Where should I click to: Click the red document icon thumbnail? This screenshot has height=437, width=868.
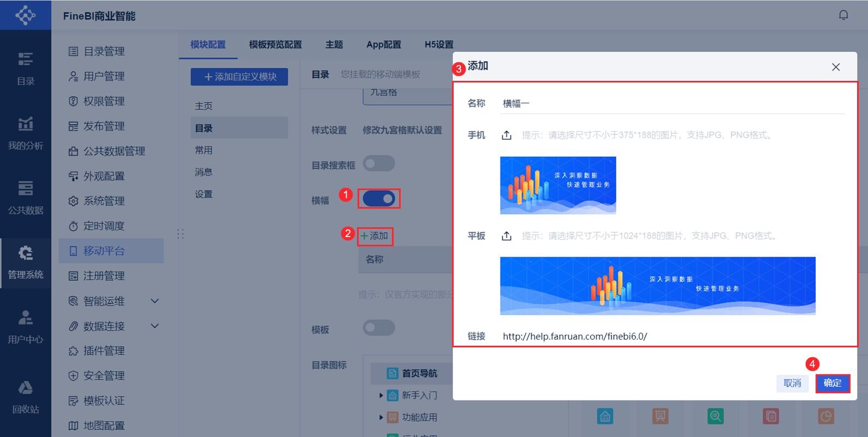point(771,417)
